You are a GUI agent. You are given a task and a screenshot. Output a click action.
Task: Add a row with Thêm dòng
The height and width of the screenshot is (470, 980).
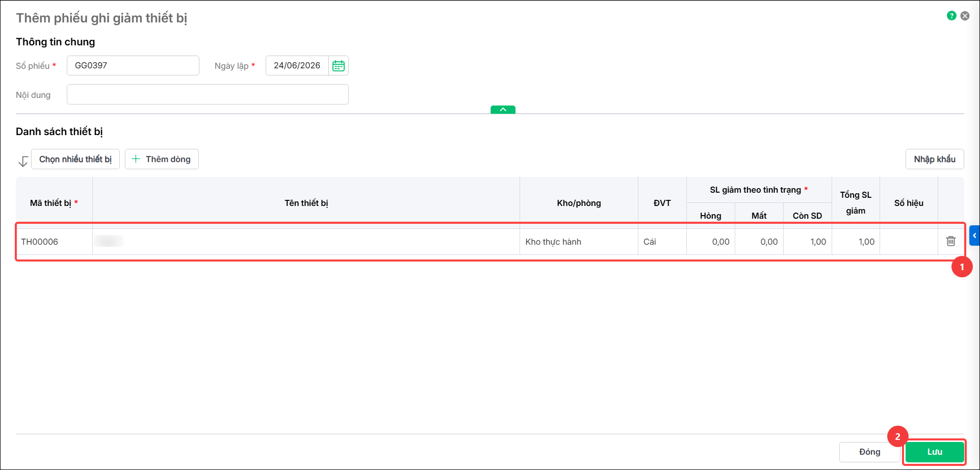162,159
